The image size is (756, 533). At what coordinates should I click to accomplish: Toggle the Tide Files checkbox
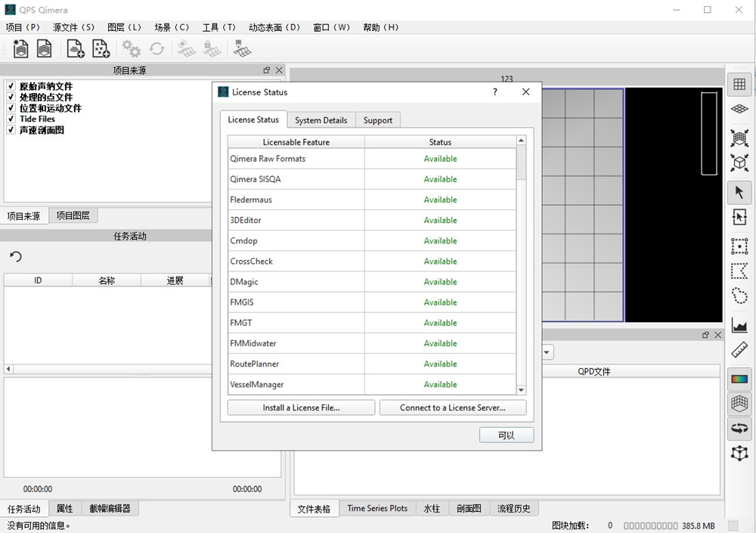(11, 119)
